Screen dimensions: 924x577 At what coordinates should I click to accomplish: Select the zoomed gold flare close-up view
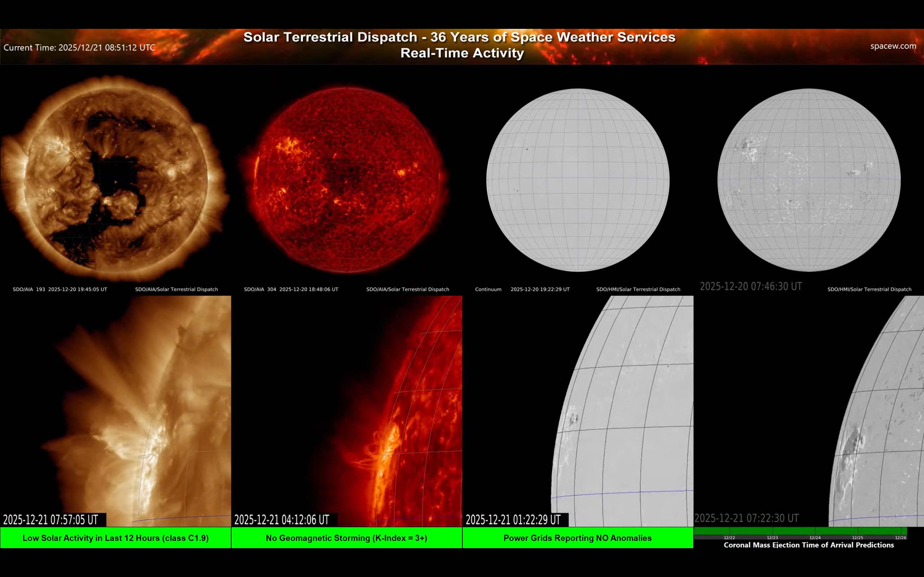coord(114,412)
